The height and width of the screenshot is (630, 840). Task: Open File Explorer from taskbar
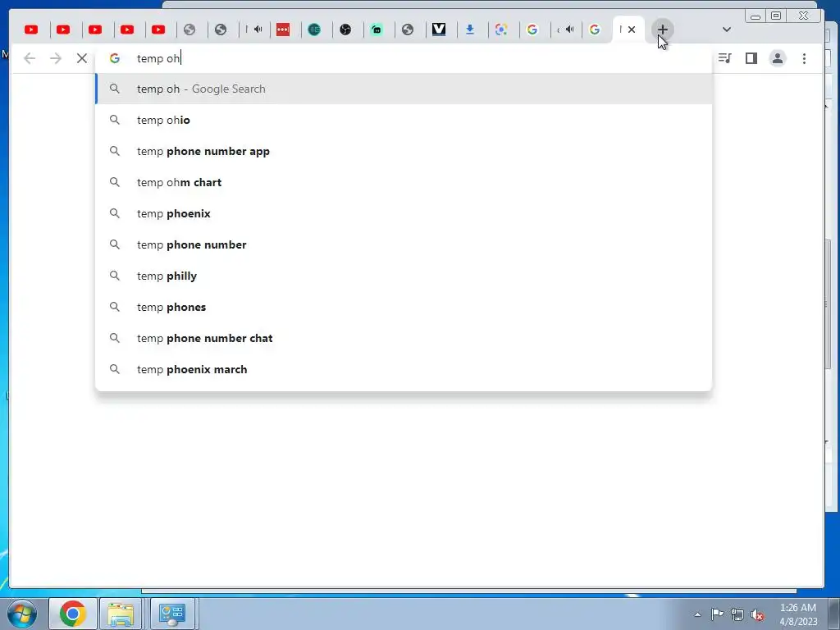point(121,614)
